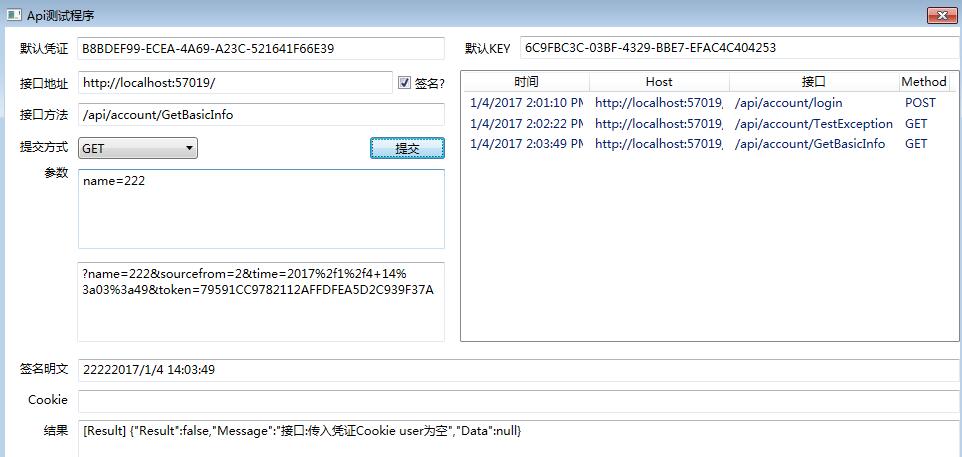Click the 默认凭证 input field
Viewport: 962px width, 457px height.
(260, 49)
